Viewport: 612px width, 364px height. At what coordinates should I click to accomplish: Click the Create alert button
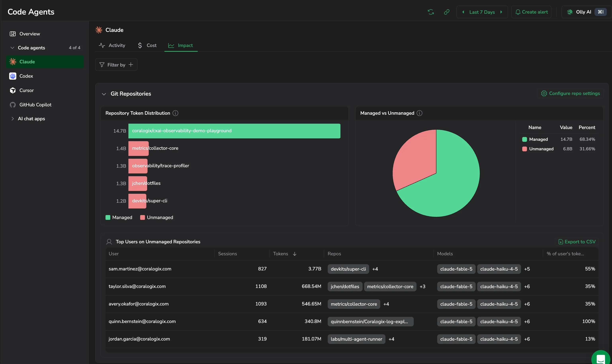531,12
